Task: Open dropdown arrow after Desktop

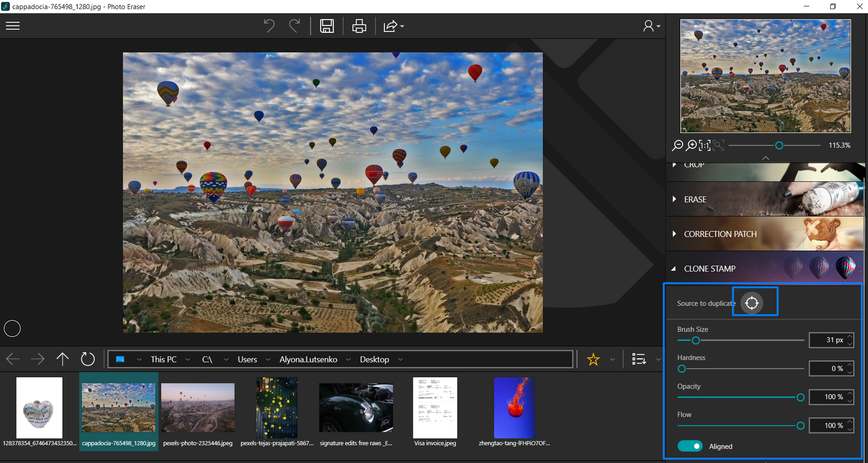Action: coord(400,360)
